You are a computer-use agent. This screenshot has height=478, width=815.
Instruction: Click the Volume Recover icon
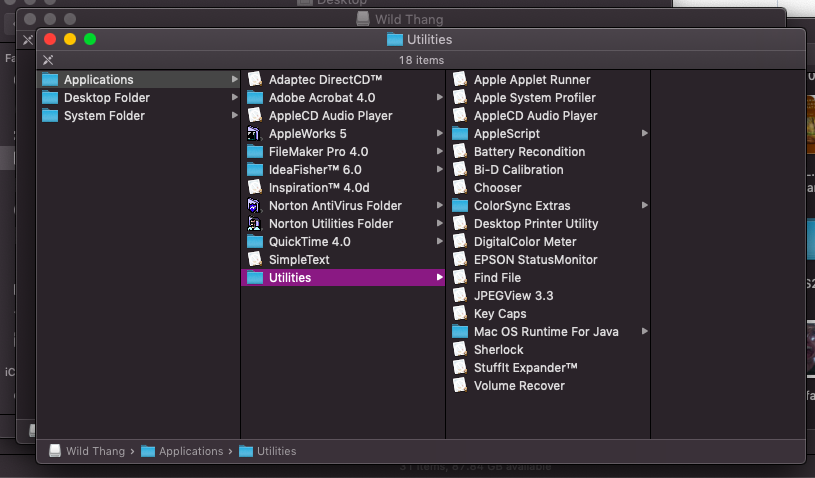(x=459, y=386)
